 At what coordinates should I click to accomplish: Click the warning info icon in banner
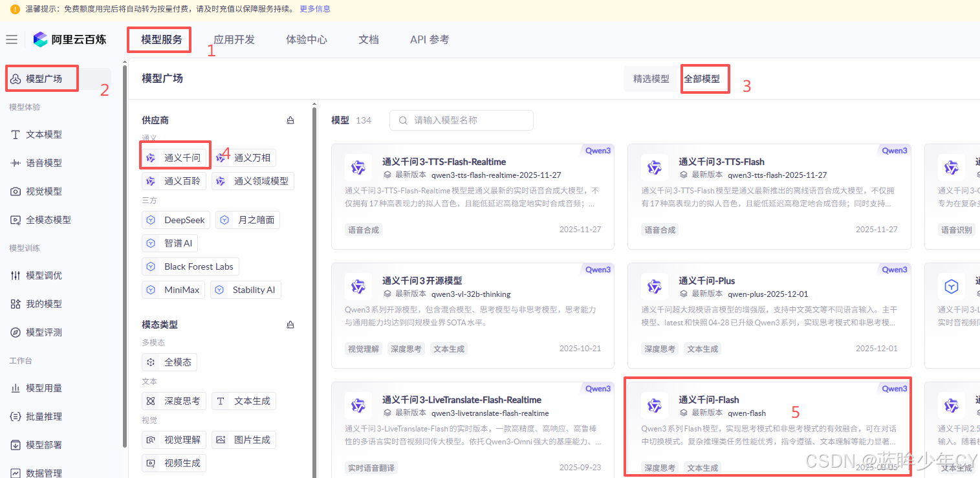[x=16, y=9]
